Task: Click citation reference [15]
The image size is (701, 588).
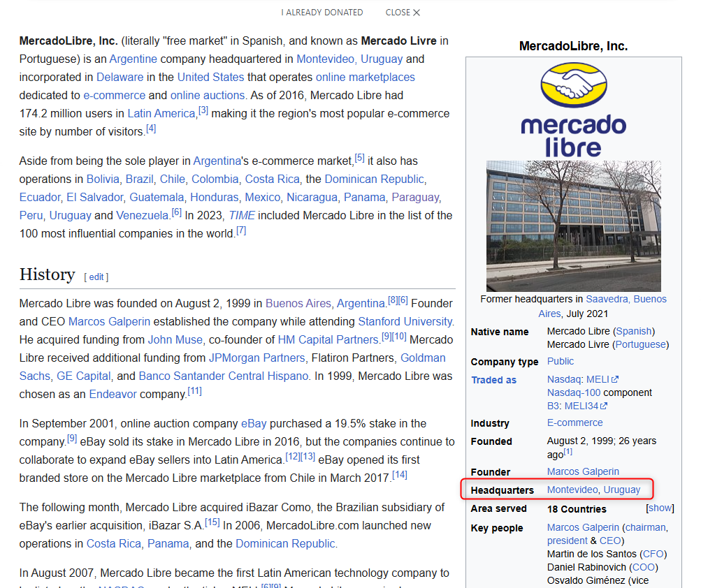Action: click(x=212, y=522)
